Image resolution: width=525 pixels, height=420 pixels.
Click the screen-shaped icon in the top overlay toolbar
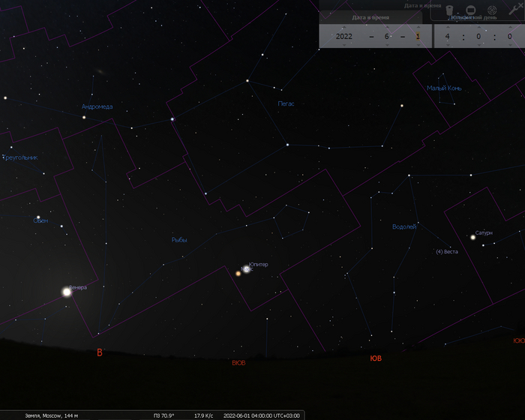[471, 10]
